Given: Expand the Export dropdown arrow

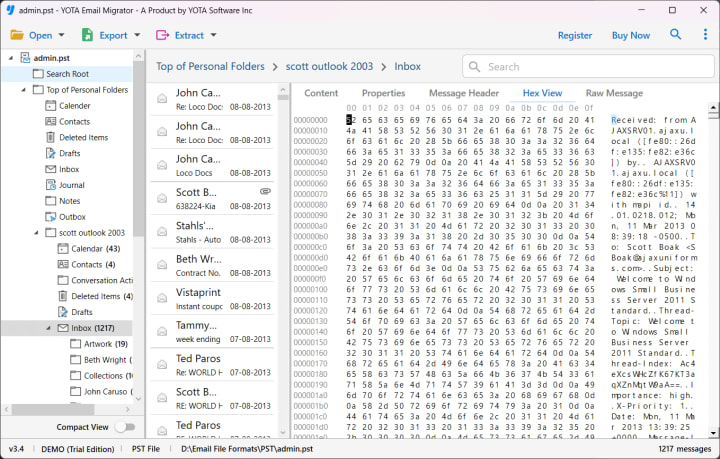Looking at the screenshot, I should [x=137, y=35].
